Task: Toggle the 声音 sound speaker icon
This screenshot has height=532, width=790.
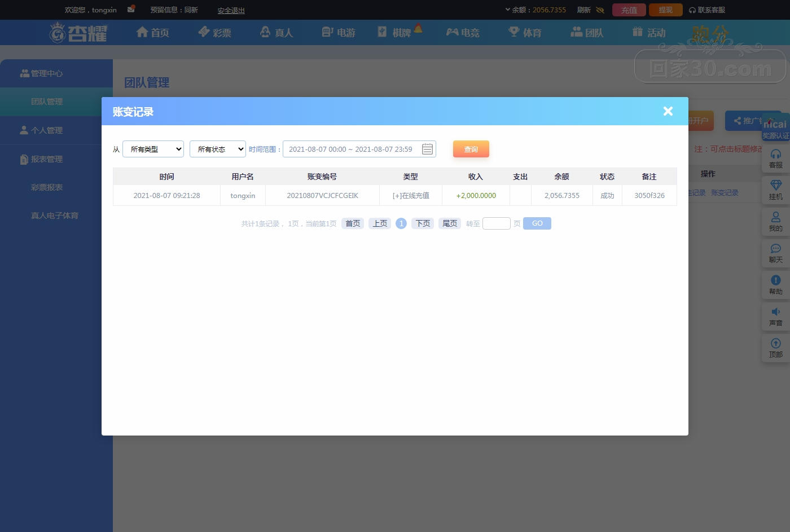Action: point(776,311)
